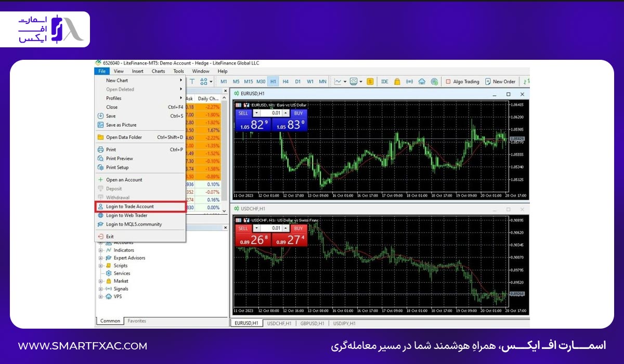Viewport: 624px width, 364px height.
Task: Expand Signals tree node
Action: click(100, 289)
